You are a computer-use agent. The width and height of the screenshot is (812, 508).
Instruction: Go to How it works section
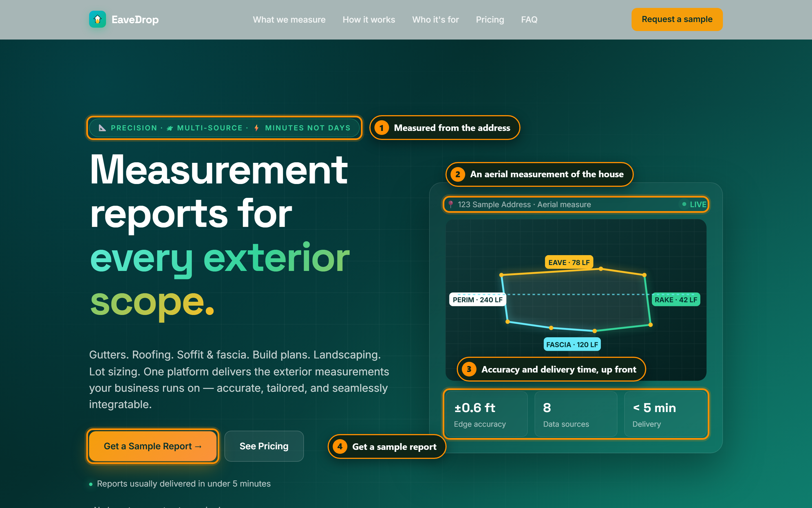click(369, 19)
